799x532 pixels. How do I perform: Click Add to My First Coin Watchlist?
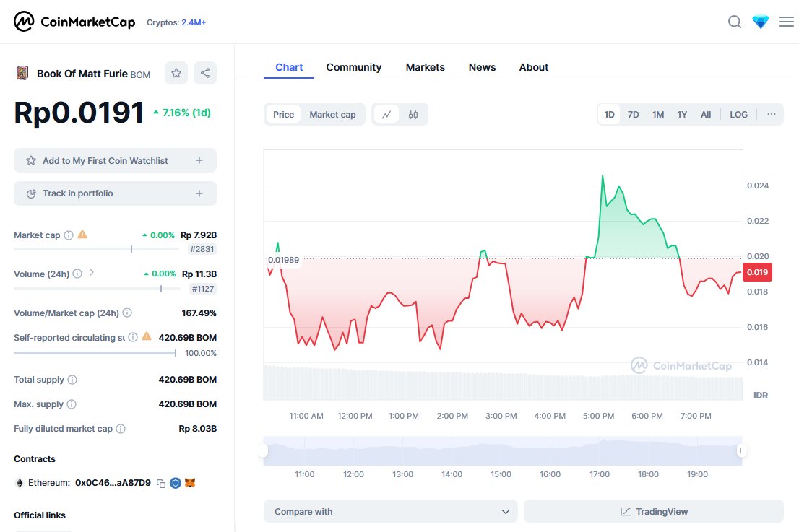[x=115, y=160]
